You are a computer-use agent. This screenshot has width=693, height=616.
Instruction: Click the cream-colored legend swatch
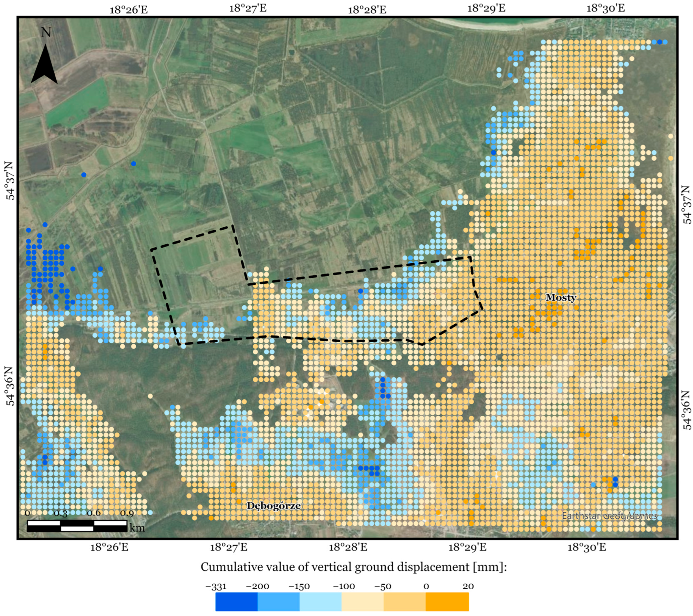(362, 601)
